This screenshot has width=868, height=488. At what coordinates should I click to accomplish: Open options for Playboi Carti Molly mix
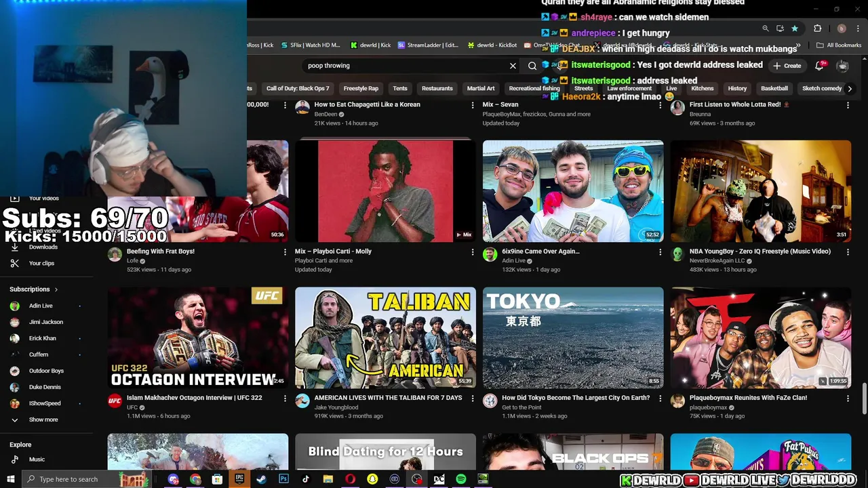tap(473, 251)
